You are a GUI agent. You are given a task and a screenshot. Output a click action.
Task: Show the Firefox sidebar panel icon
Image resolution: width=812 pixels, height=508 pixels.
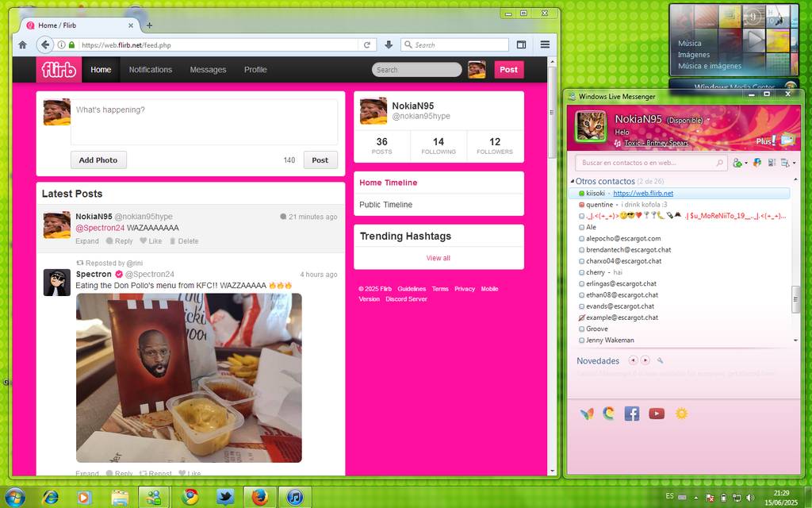tap(522, 45)
